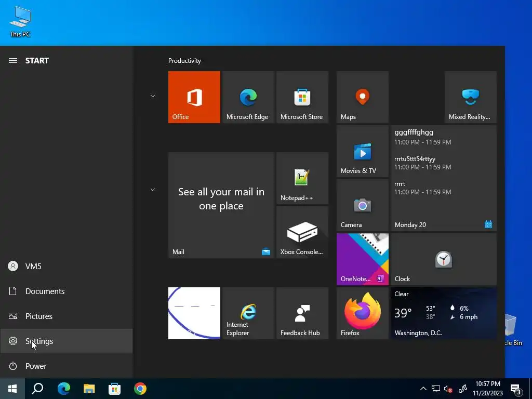Expand the Start menu hamburger button

[x=13, y=61]
